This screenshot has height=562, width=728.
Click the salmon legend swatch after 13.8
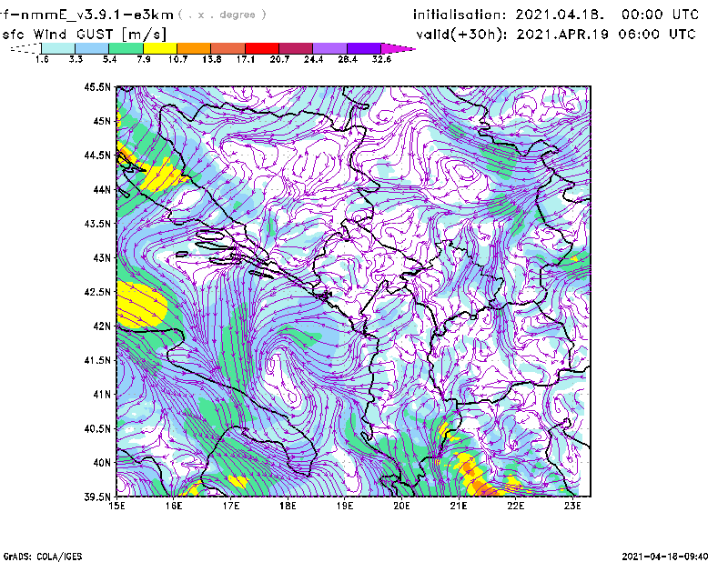click(228, 48)
